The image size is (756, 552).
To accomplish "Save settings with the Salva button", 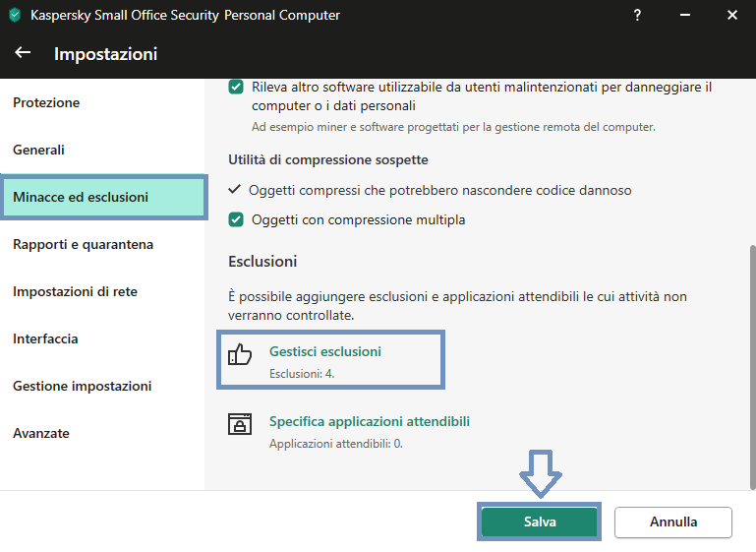I will coord(540,521).
